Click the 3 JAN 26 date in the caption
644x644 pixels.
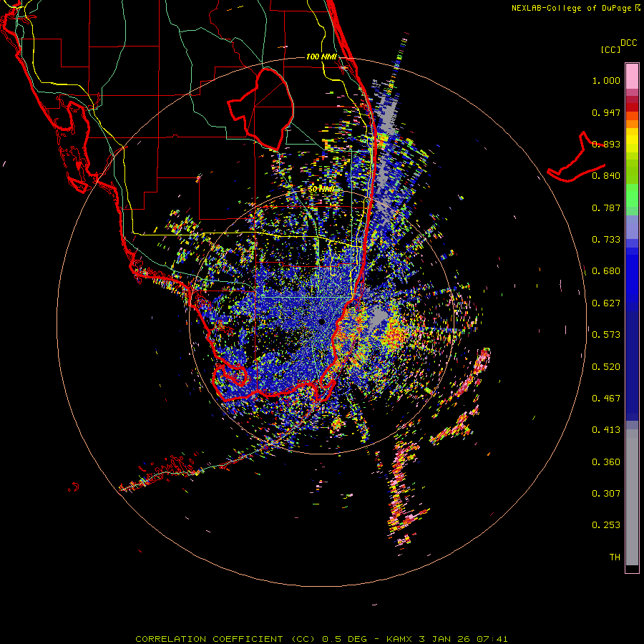click(x=445, y=639)
